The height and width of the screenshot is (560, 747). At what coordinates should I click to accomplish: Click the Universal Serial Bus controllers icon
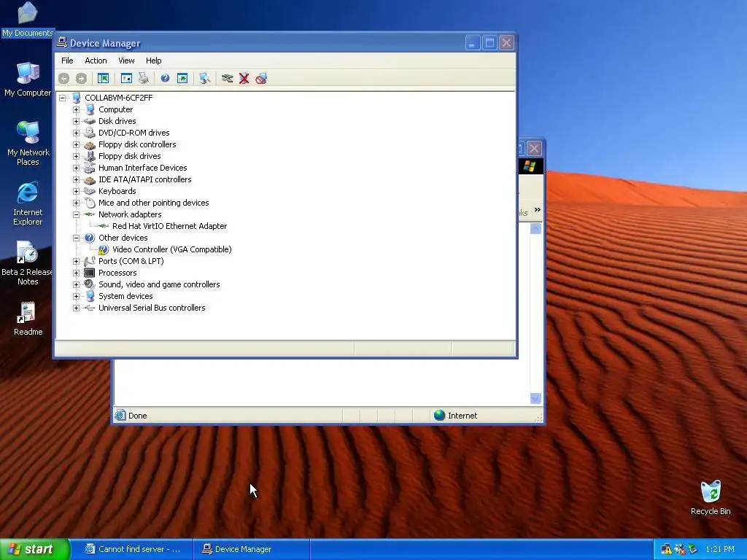pyautogui.click(x=90, y=308)
